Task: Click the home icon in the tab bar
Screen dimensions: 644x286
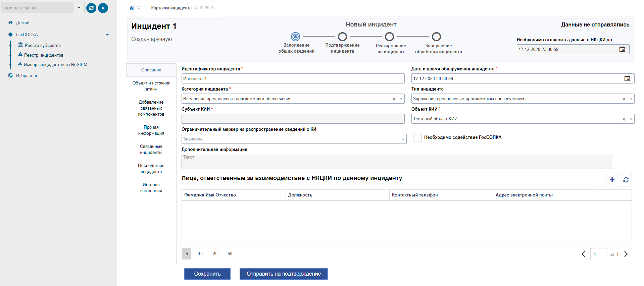Action: [x=132, y=8]
